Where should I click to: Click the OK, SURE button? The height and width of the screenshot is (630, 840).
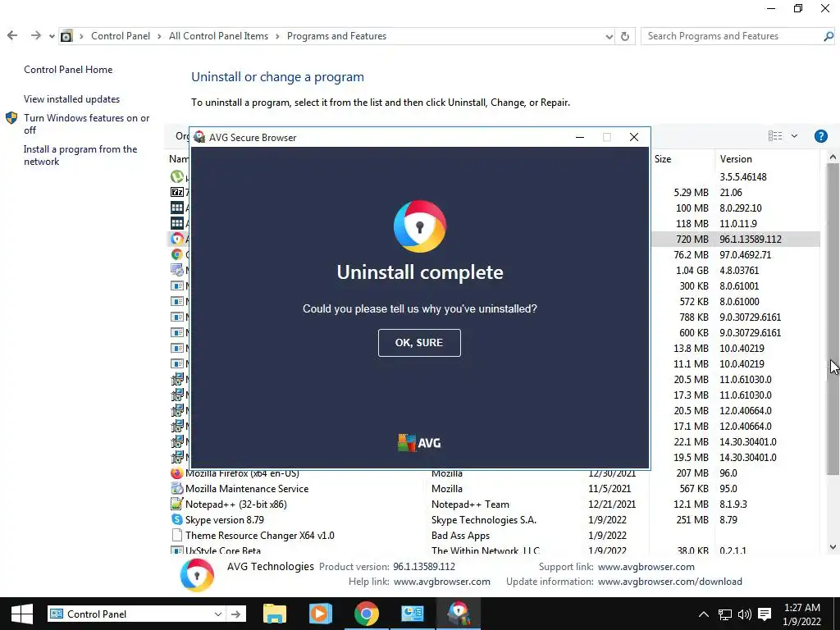[x=419, y=343]
